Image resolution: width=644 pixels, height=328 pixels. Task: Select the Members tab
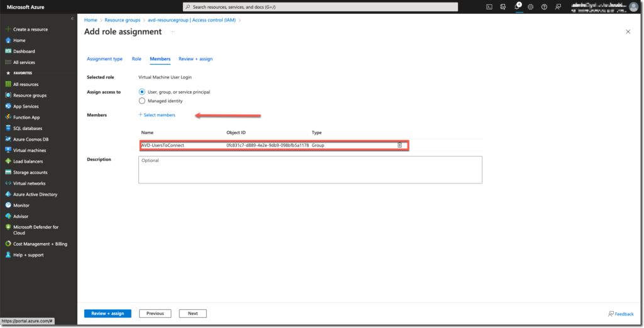(x=160, y=58)
